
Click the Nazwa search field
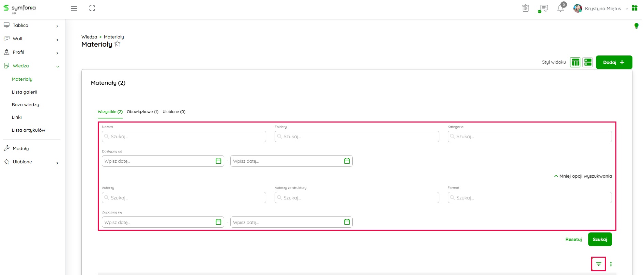coord(184,136)
